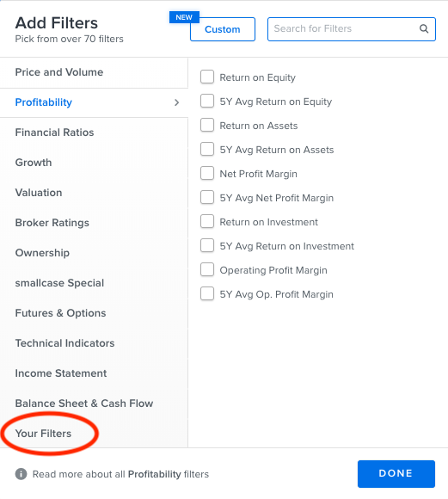Enable the Net Profit Margin checkbox

click(207, 174)
